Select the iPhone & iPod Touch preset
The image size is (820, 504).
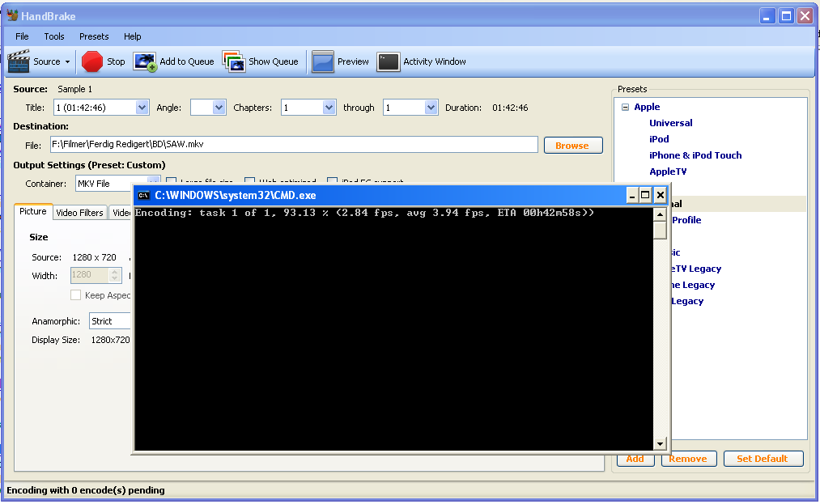(x=695, y=156)
